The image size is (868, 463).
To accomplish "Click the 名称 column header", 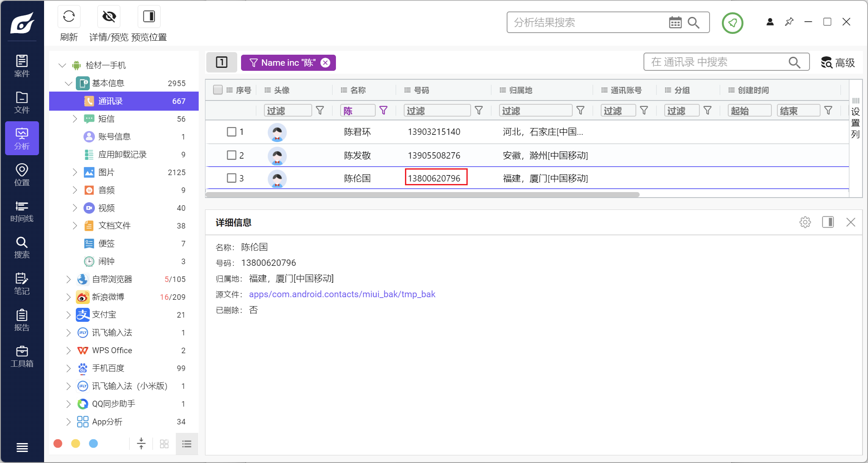I will click(358, 90).
